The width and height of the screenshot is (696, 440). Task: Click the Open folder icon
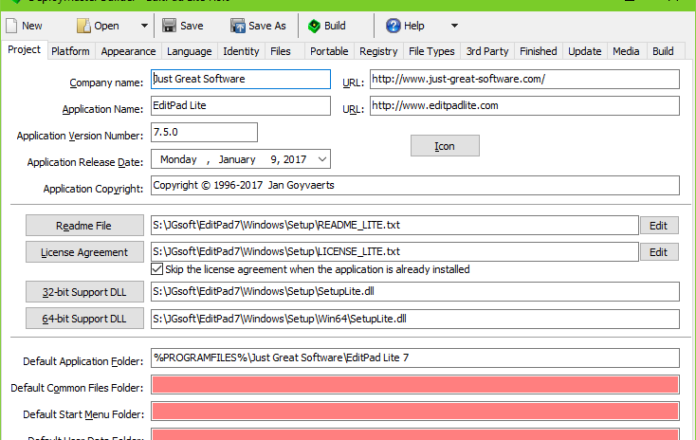click(x=83, y=26)
